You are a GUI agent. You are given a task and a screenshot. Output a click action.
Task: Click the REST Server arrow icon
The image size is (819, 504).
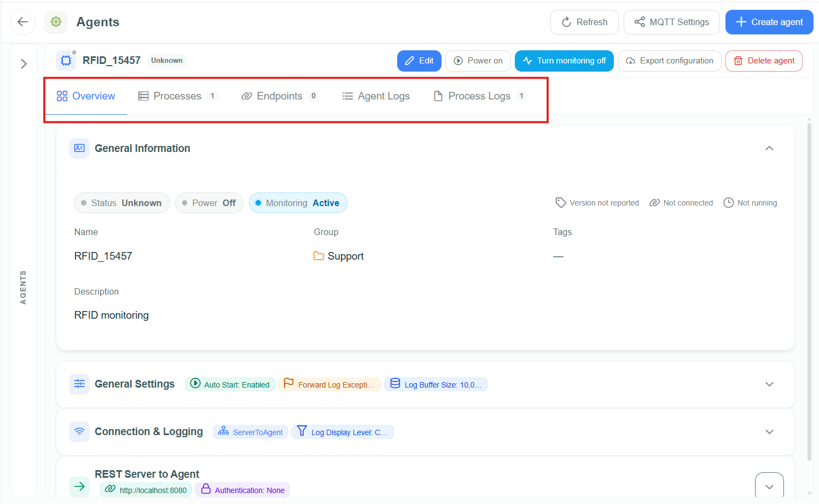point(79,487)
